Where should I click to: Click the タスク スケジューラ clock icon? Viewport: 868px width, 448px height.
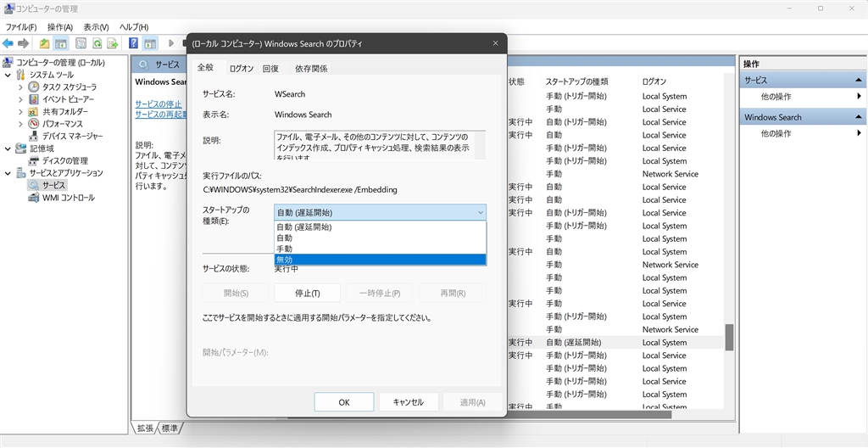(34, 87)
